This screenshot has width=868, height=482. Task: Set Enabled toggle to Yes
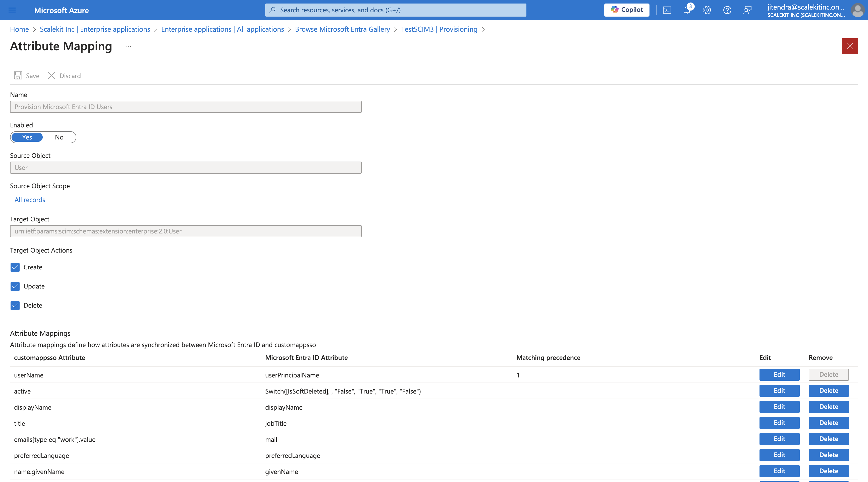27,137
